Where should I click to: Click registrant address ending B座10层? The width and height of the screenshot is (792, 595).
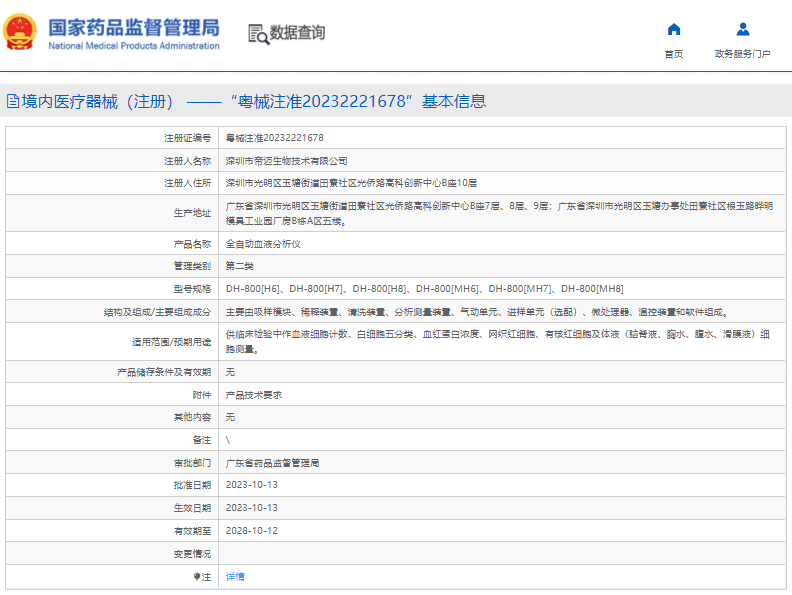coord(351,183)
